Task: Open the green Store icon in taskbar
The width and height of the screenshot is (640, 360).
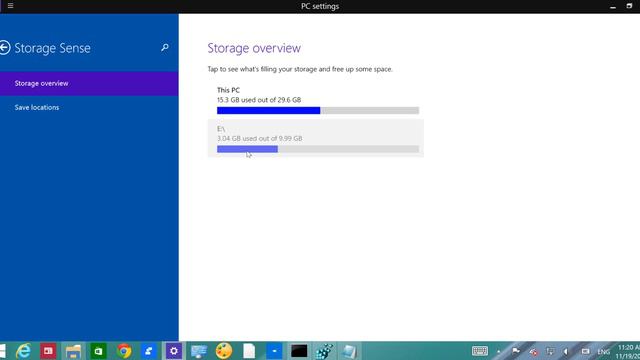Action: pos(98,351)
